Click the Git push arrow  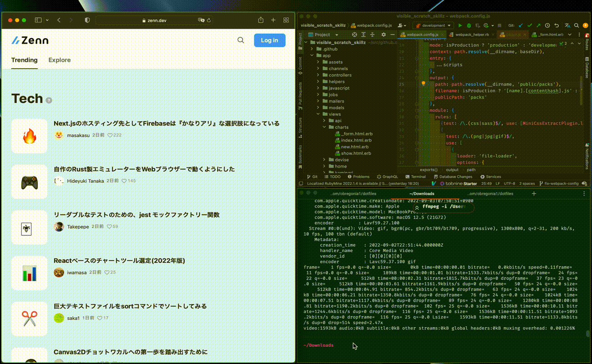click(x=538, y=25)
